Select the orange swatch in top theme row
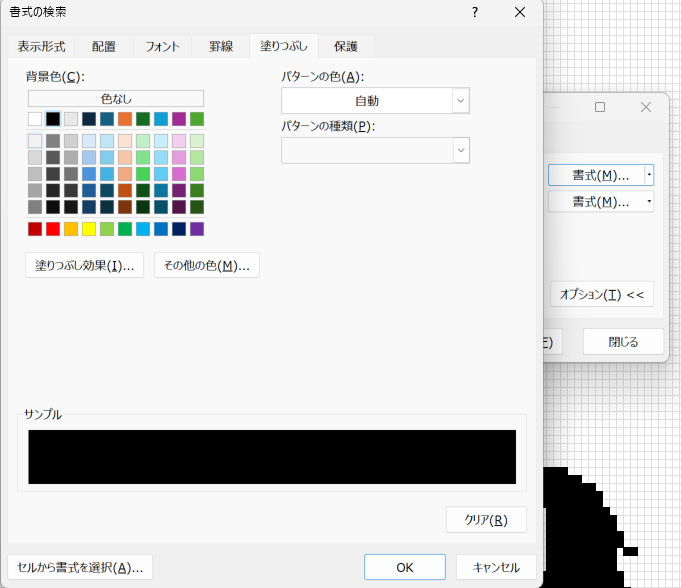 (125, 119)
